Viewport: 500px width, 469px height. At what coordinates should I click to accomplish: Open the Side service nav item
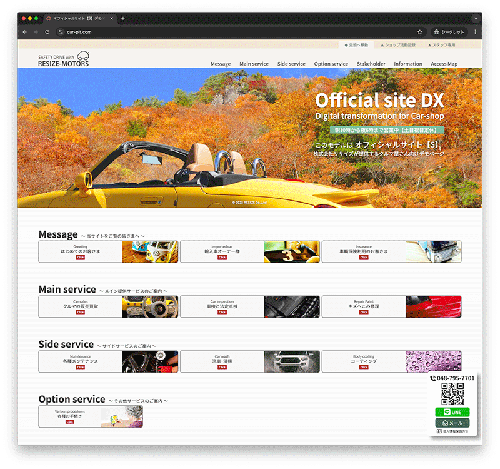291,64
